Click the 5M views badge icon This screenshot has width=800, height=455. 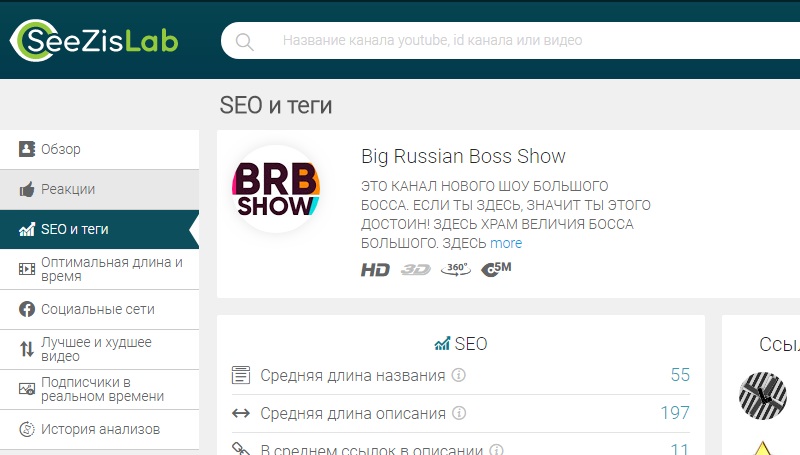click(x=496, y=269)
